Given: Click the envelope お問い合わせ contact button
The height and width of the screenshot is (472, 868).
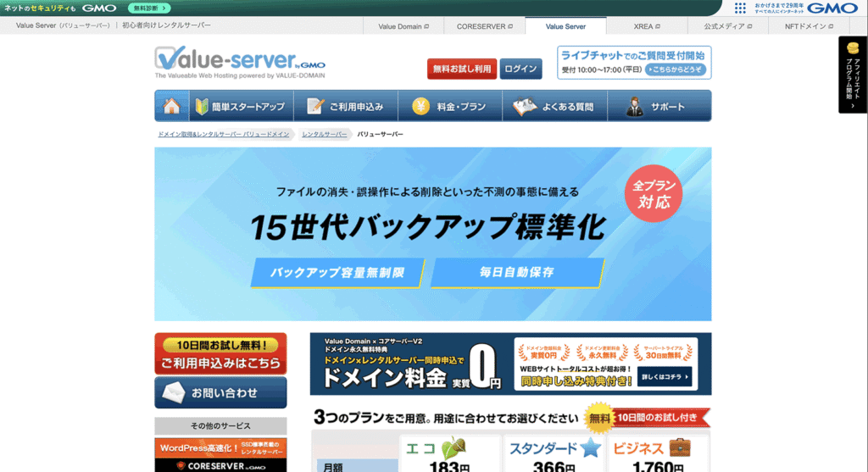Looking at the screenshot, I should pyautogui.click(x=220, y=393).
